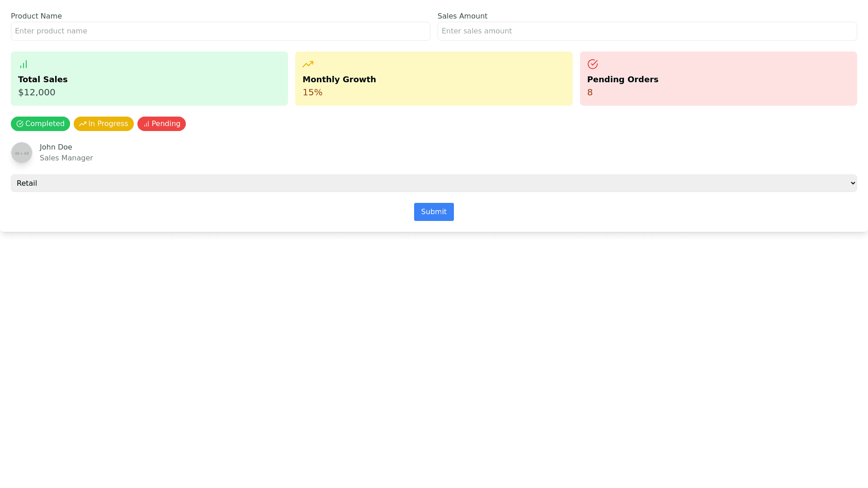Click the trend arrow icon in In Progress badge

tap(83, 124)
